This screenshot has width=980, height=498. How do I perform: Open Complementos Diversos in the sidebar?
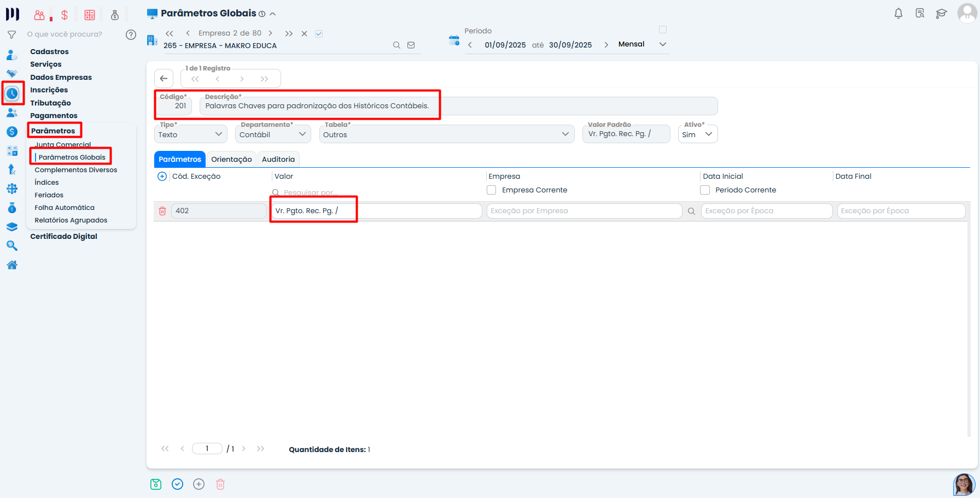click(x=76, y=170)
